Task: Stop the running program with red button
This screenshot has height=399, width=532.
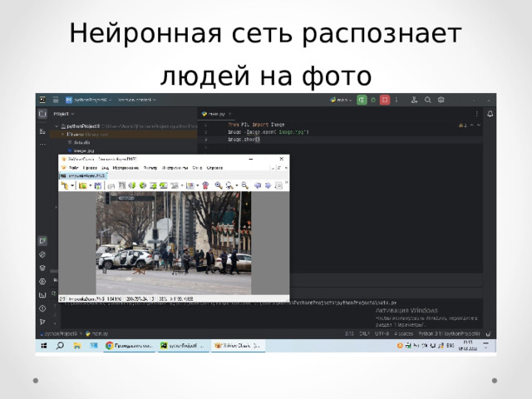Action: (x=385, y=100)
